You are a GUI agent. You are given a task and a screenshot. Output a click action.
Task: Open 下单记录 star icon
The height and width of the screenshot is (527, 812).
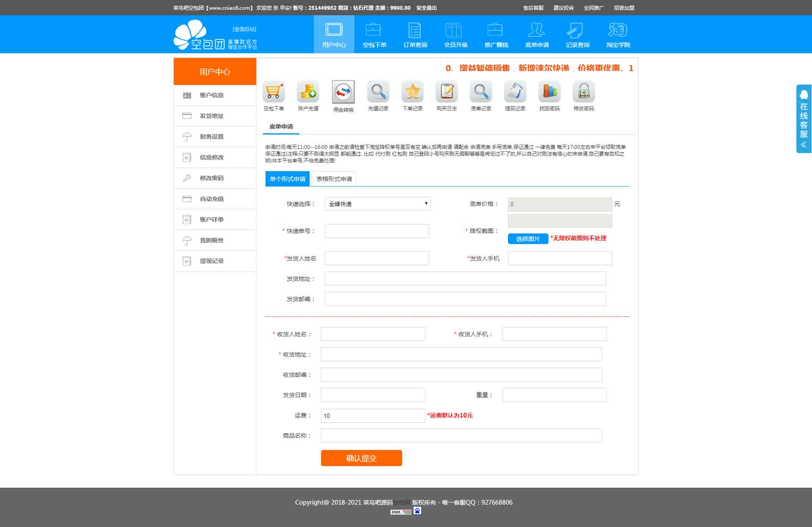[412, 91]
